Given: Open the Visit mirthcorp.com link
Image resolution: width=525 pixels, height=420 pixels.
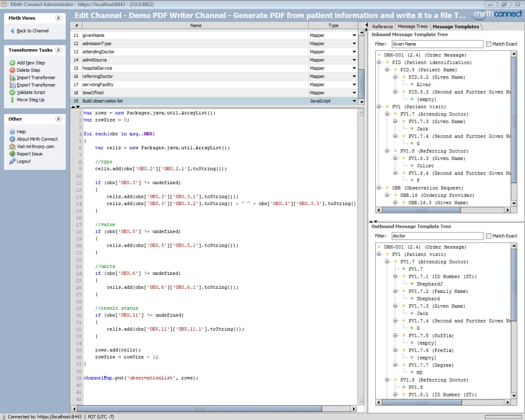Looking at the screenshot, I should 35,146.
